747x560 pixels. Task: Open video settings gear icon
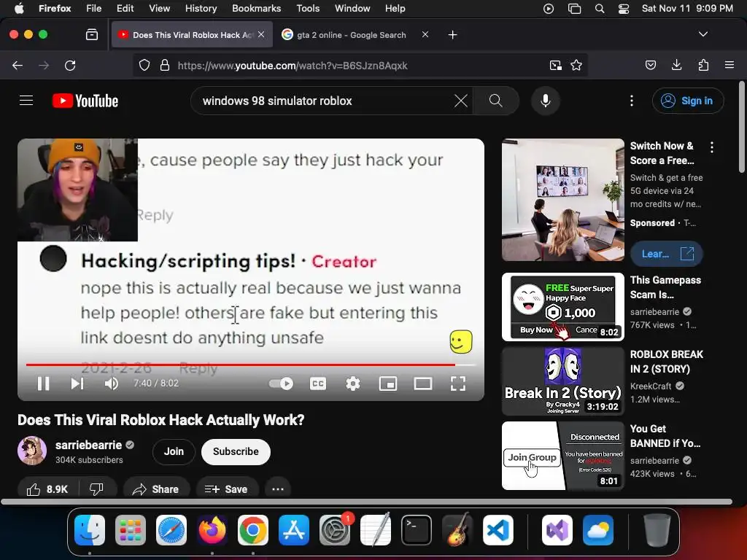(x=353, y=384)
